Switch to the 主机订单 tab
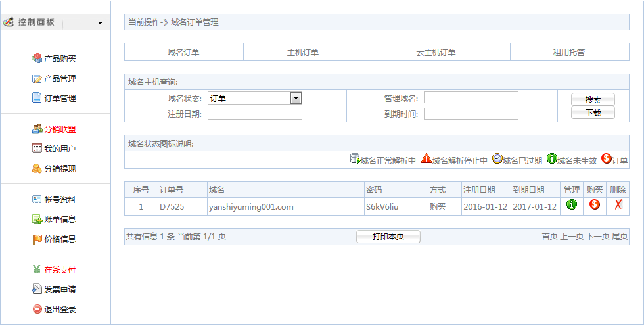Screen dimensions: 644x326 303,53
